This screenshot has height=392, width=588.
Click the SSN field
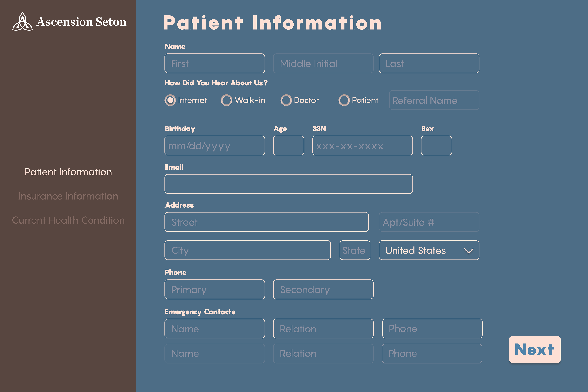coord(362,145)
